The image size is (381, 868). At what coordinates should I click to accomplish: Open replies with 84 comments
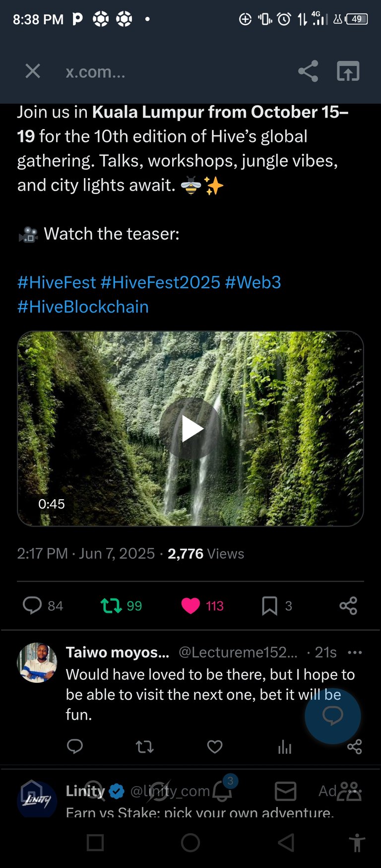point(43,605)
